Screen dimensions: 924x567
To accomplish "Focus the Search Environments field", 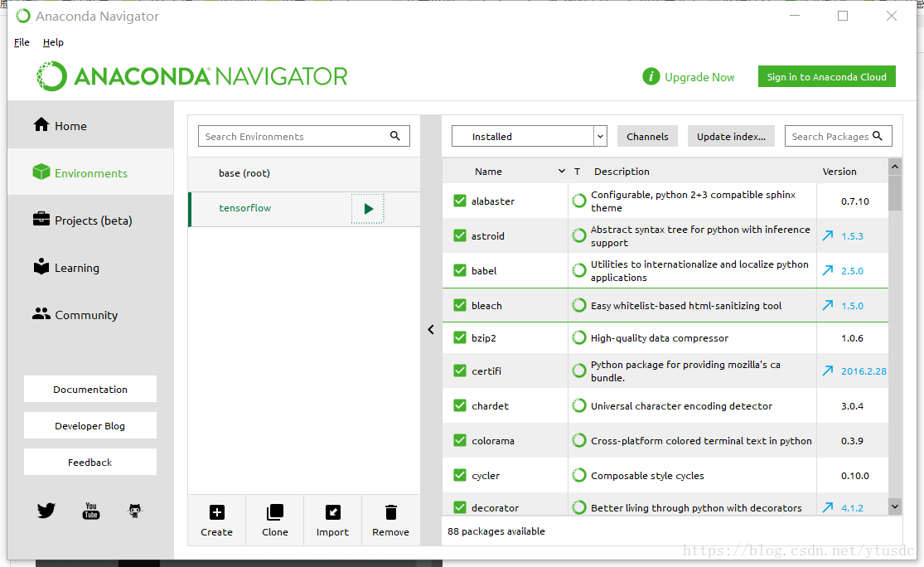I will point(304,136).
